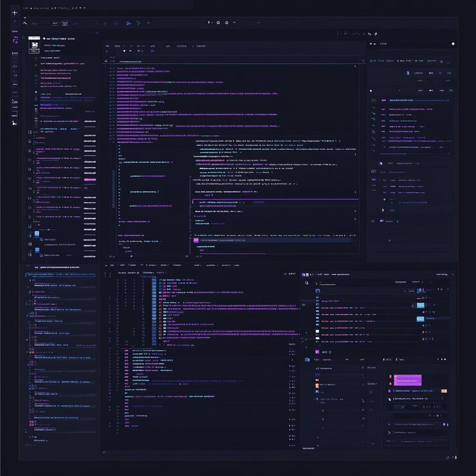The width and height of the screenshot is (476, 476).
Task: Click the purple circular icon in the left sidebar
Action: click(x=15, y=41)
